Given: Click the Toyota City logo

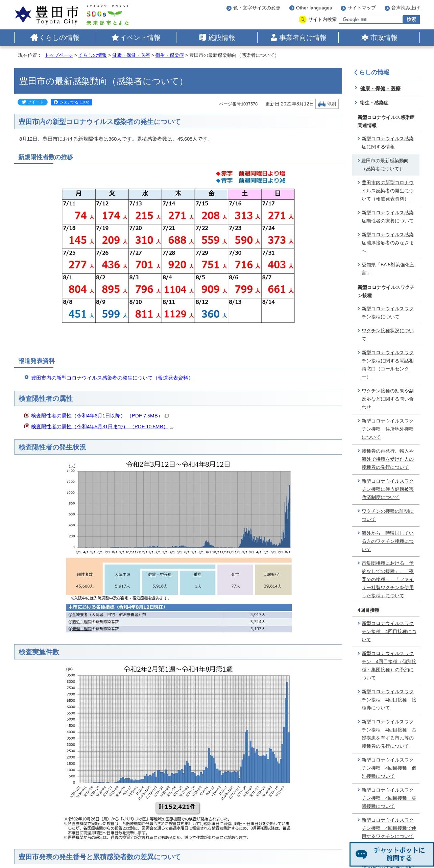Looking at the screenshot, I should pos(46,15).
